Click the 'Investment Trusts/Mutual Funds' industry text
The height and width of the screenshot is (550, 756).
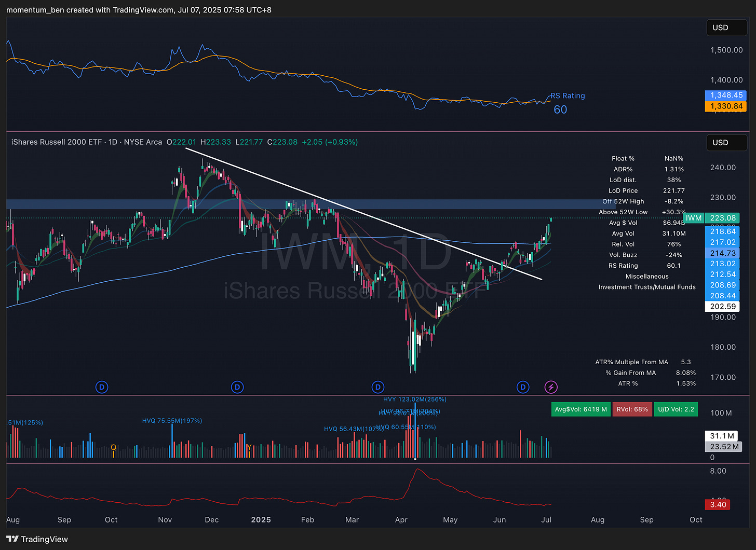[x=647, y=287]
